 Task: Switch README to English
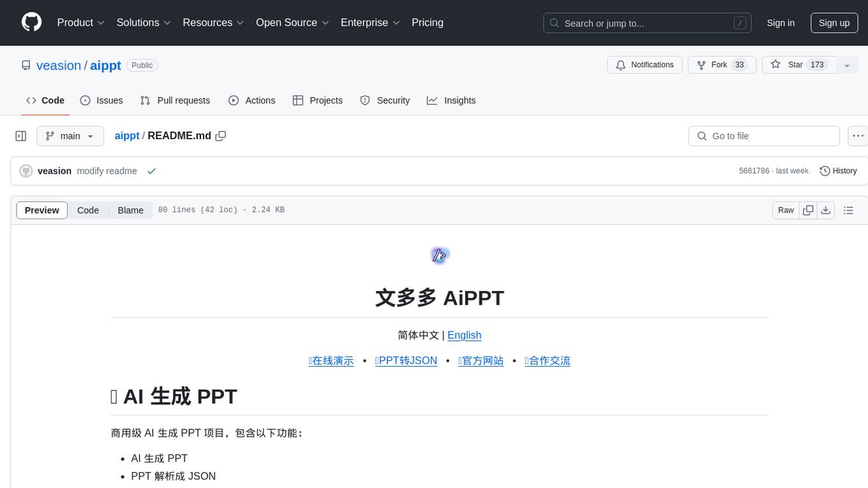464,335
